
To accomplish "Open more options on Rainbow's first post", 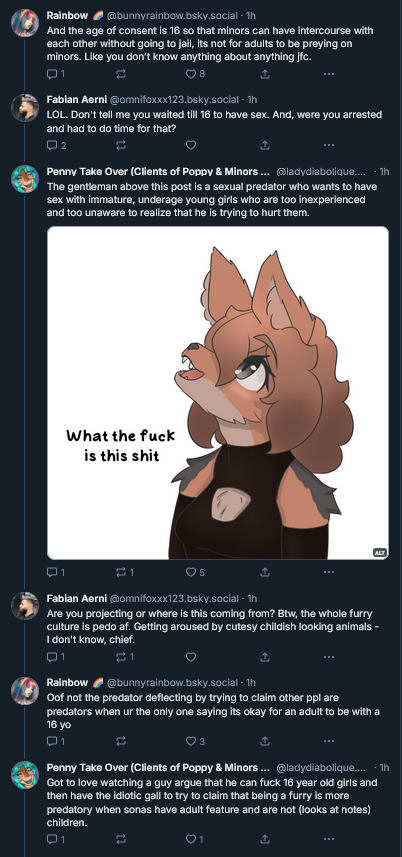I will (328, 74).
